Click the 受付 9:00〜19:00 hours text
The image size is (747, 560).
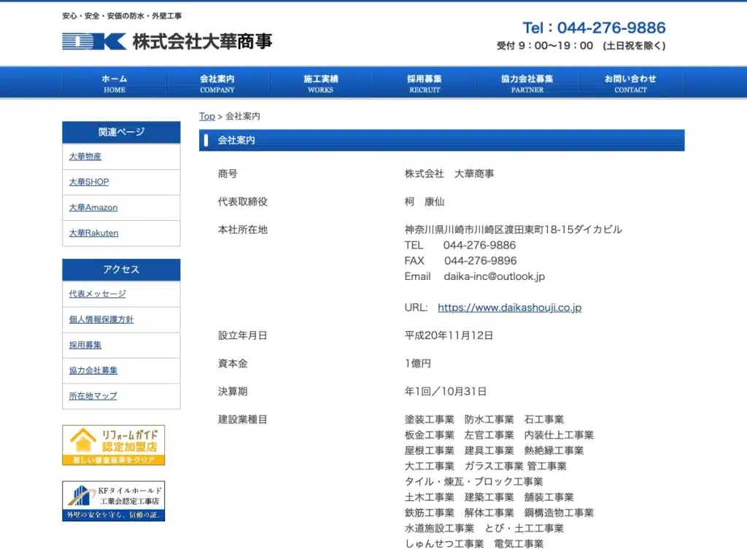point(581,46)
